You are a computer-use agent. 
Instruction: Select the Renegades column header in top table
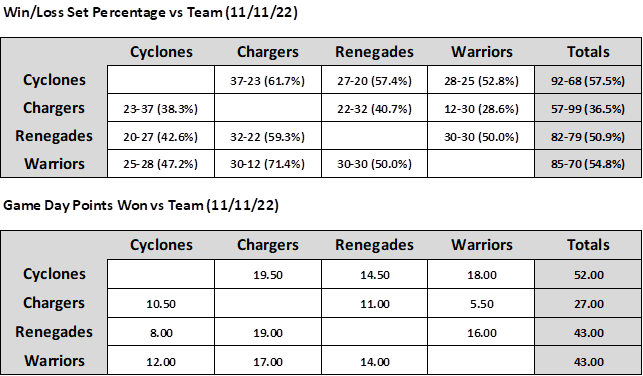374,52
